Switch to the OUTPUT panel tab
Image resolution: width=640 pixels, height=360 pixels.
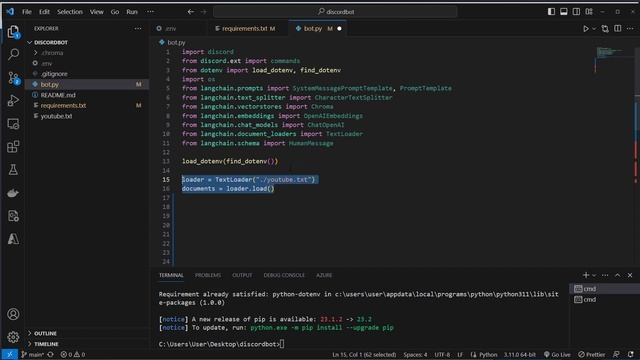tap(242, 275)
